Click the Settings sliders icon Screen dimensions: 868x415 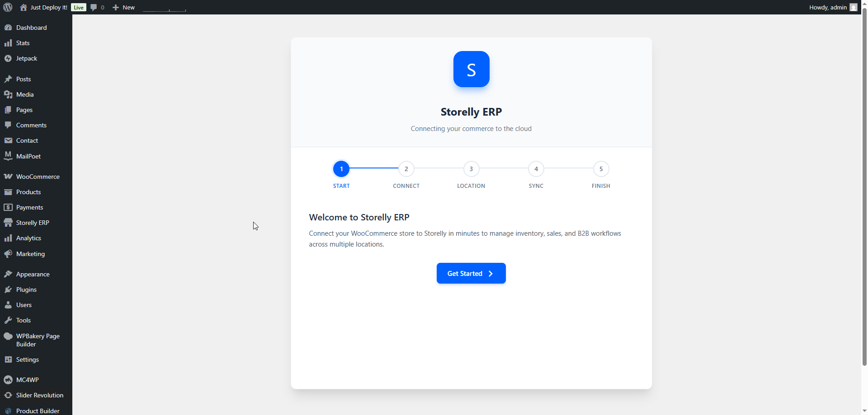[x=8, y=359]
